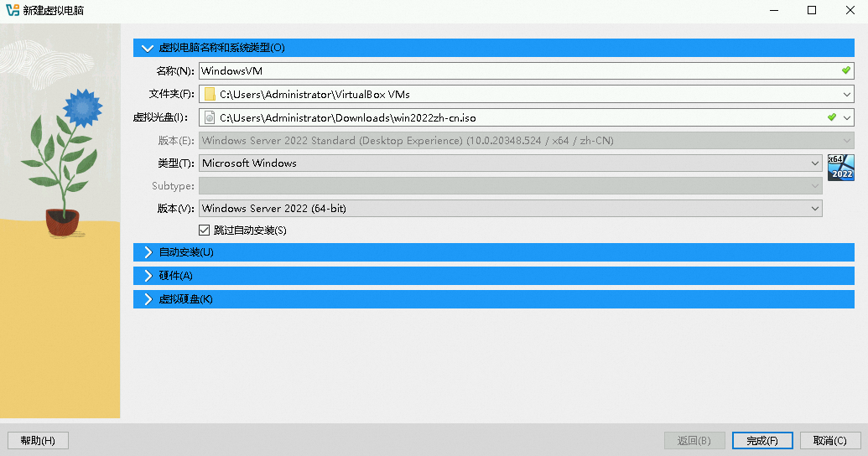
Task: Click the 帮助(H) button
Action: click(38, 441)
